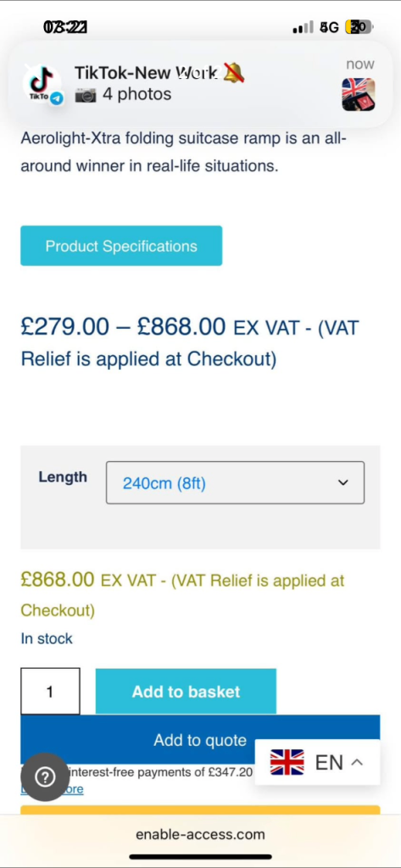Select the quantity input field
Image resolution: width=401 pixels, height=868 pixels.
(x=50, y=692)
